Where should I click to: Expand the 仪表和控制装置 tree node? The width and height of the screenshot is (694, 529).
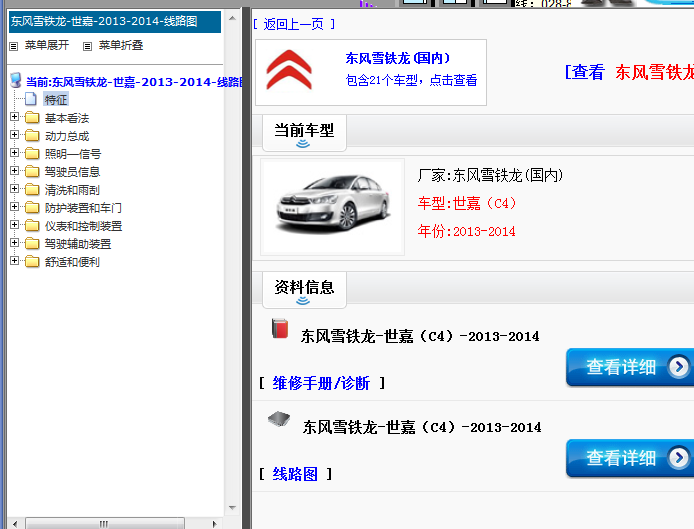click(x=14, y=225)
